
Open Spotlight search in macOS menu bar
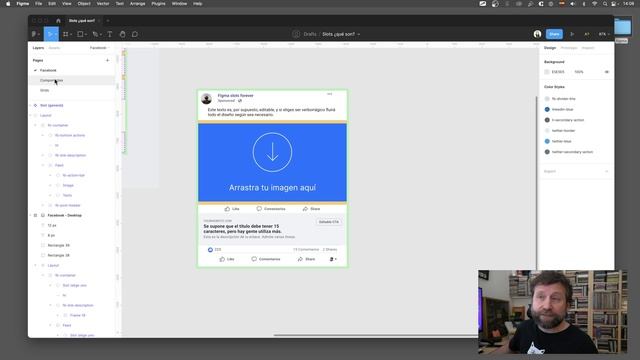click(x=604, y=4)
